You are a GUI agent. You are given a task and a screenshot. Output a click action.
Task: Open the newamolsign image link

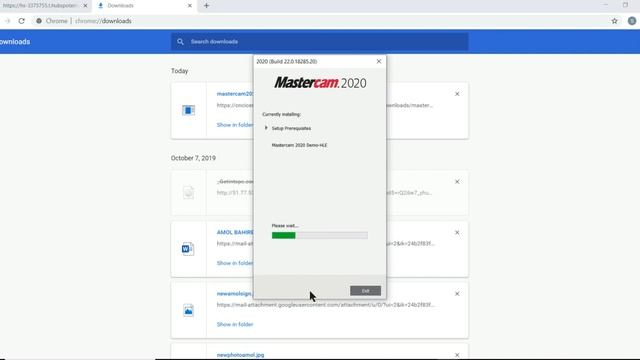coord(235,293)
